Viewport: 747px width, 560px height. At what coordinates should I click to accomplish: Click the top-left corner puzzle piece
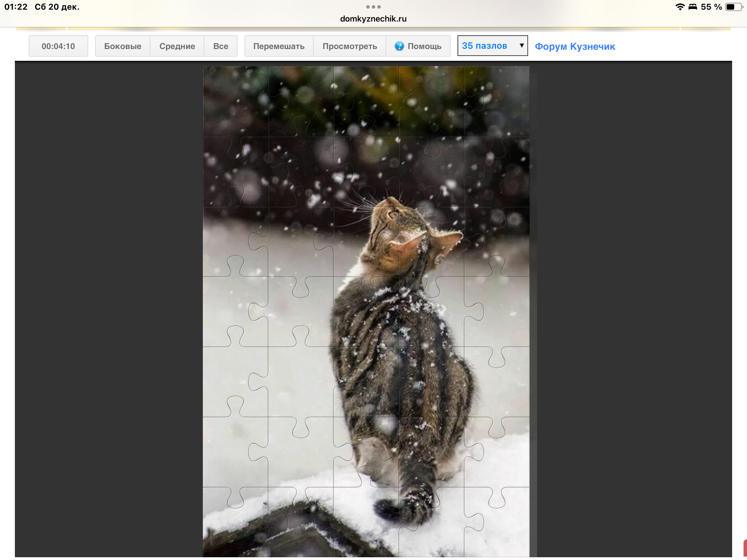(235, 102)
